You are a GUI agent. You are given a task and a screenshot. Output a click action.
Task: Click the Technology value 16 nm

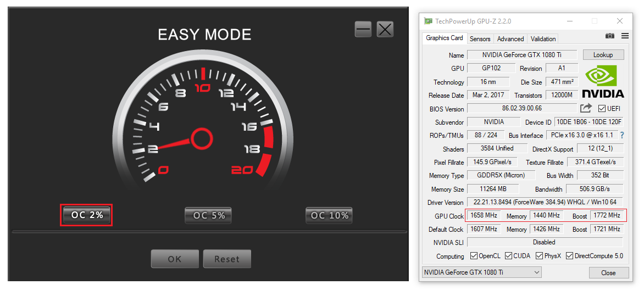(488, 82)
